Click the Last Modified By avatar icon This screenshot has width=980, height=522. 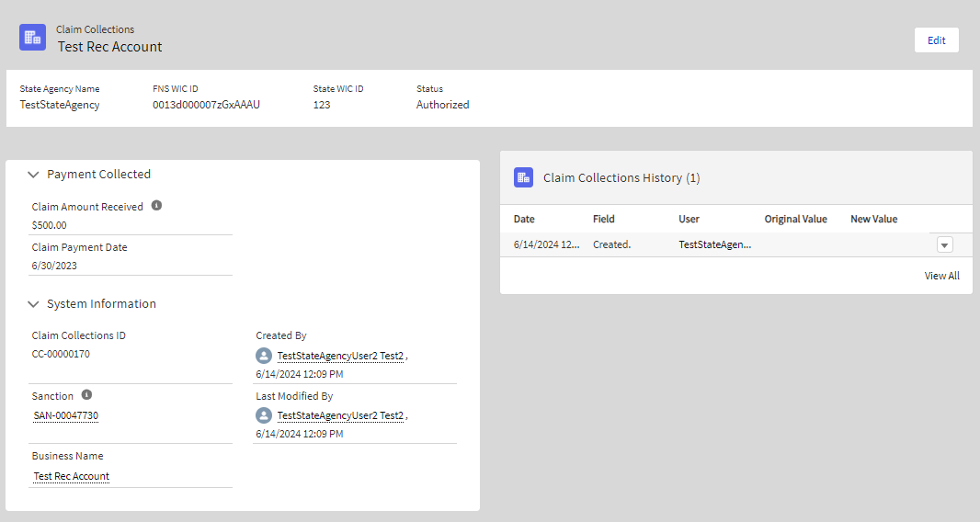(264, 415)
